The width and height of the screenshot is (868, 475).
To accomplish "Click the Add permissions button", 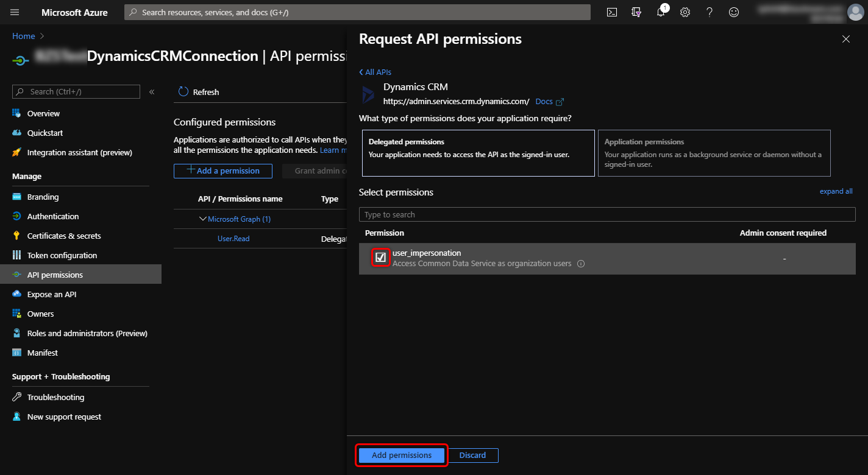I will [402, 455].
